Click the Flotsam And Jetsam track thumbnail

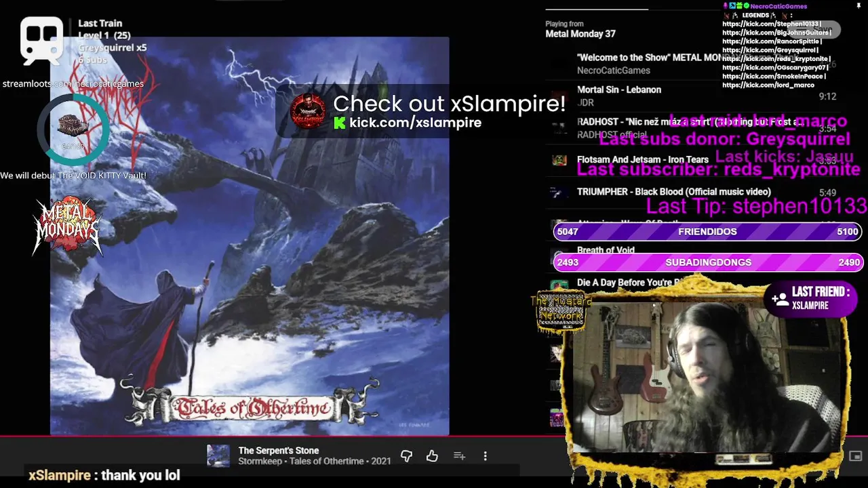coord(559,160)
